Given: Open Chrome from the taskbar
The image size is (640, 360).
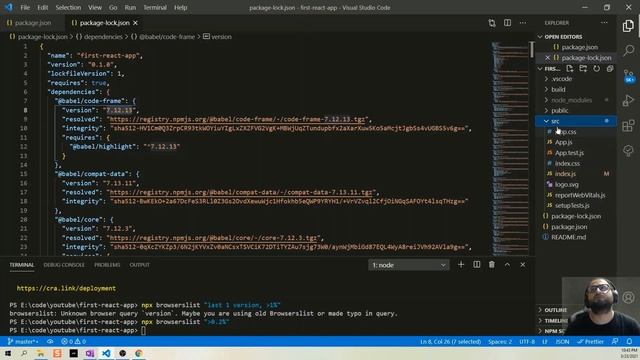Looking at the screenshot, I should tap(139, 353).
